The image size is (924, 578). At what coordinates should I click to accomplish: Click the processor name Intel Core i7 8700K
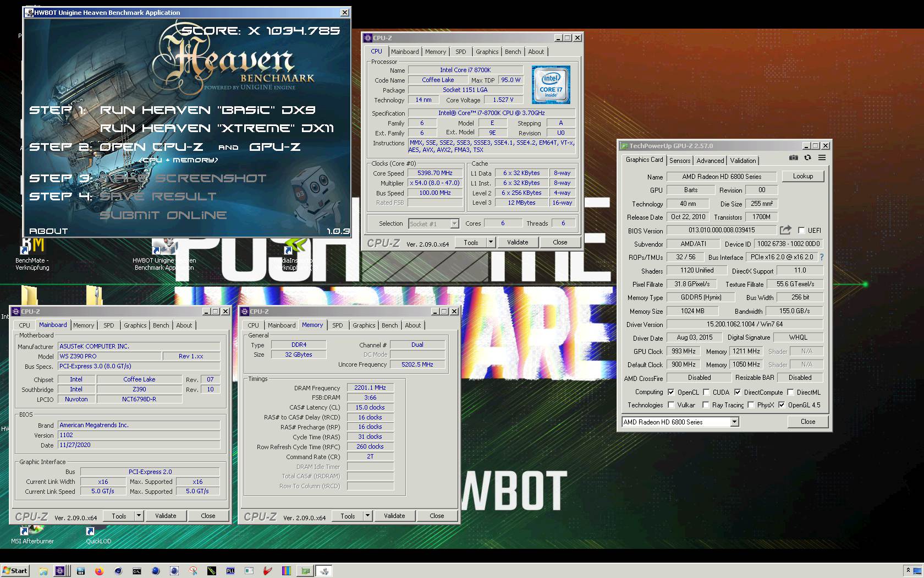pos(465,70)
